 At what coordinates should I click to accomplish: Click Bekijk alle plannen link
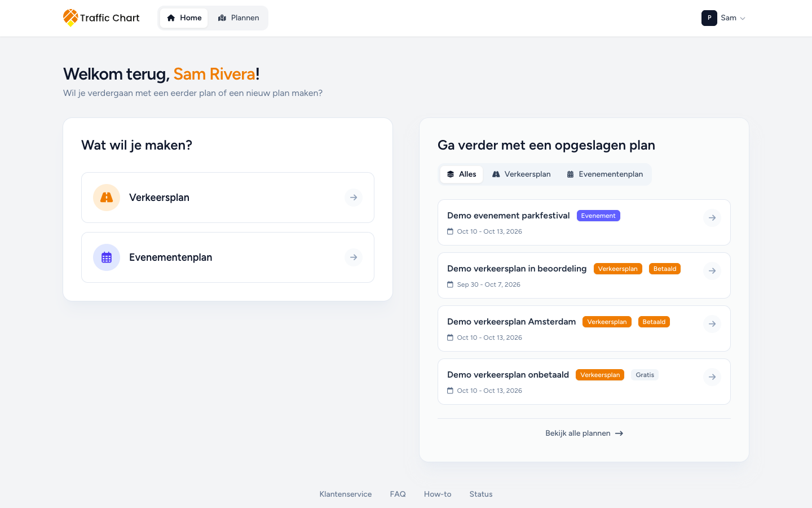click(x=584, y=433)
